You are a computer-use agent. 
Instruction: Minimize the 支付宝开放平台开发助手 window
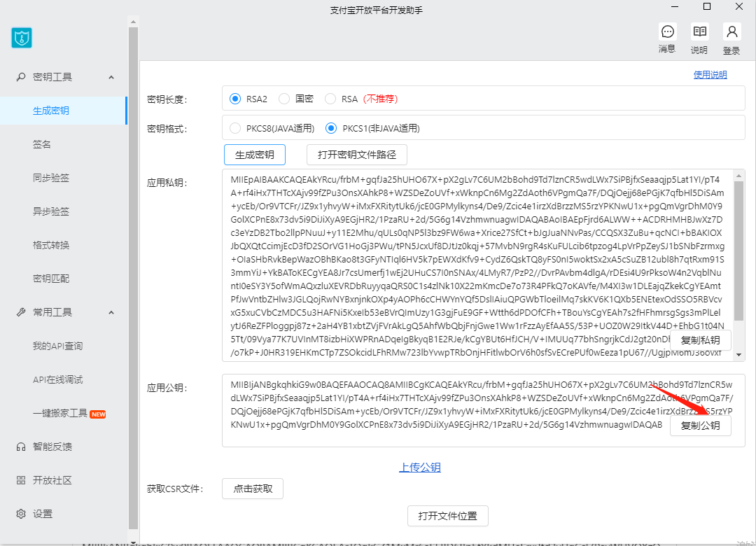(675, 7)
